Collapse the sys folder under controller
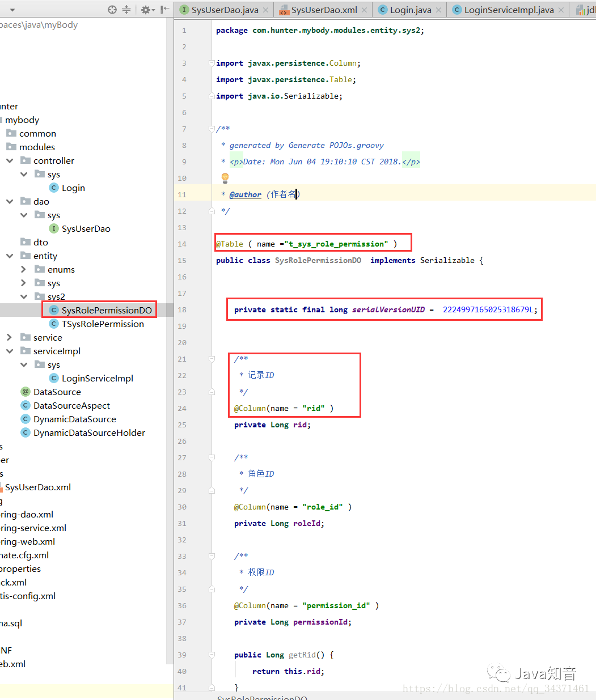Viewport: 596px width, 700px height. 24,175
